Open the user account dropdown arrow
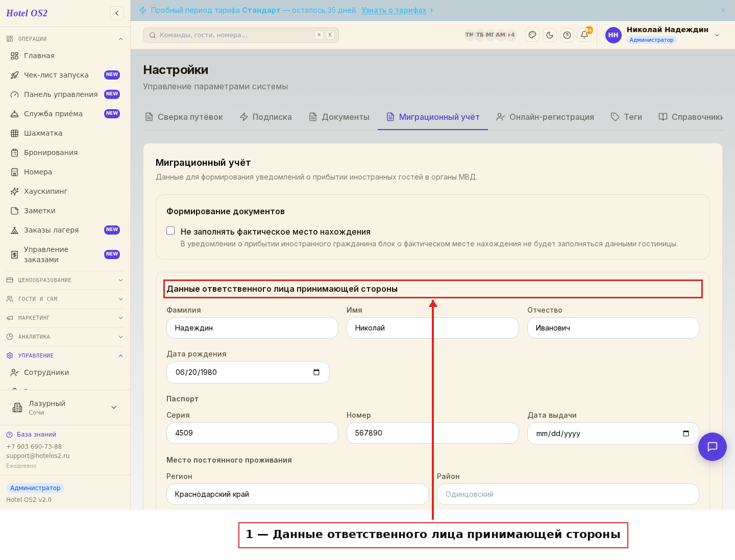The width and height of the screenshot is (735, 560). pos(717,35)
